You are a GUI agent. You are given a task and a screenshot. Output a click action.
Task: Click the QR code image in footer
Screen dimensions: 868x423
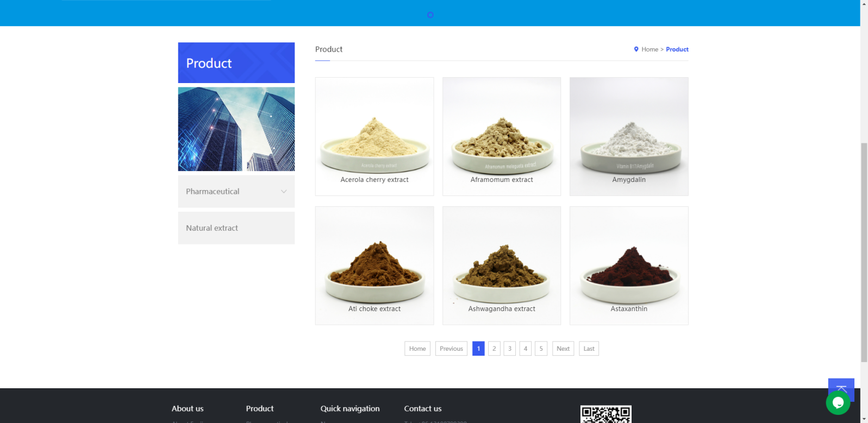click(605, 414)
